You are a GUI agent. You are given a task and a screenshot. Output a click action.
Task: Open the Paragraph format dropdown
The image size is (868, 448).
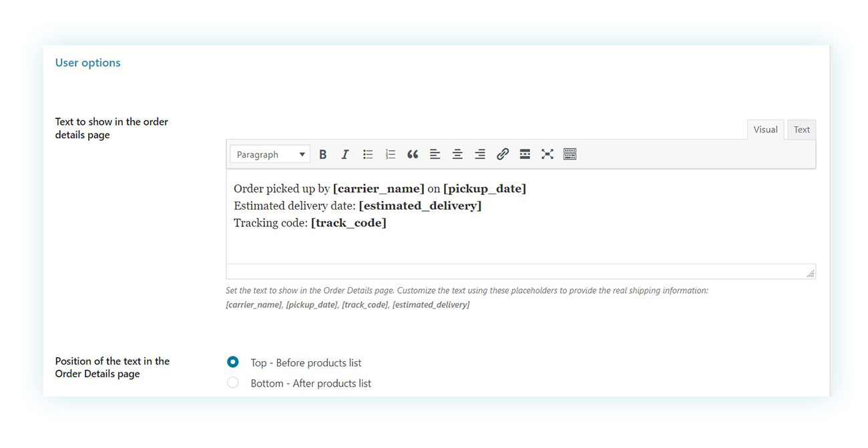tap(270, 154)
